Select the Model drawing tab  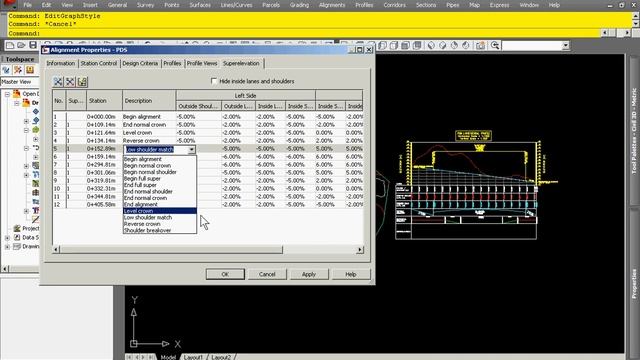[168, 357]
